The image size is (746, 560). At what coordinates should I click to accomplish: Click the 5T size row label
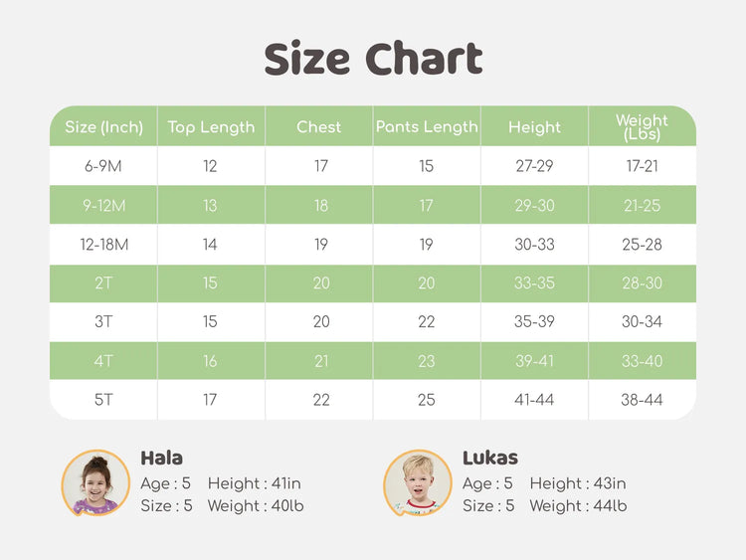click(103, 399)
